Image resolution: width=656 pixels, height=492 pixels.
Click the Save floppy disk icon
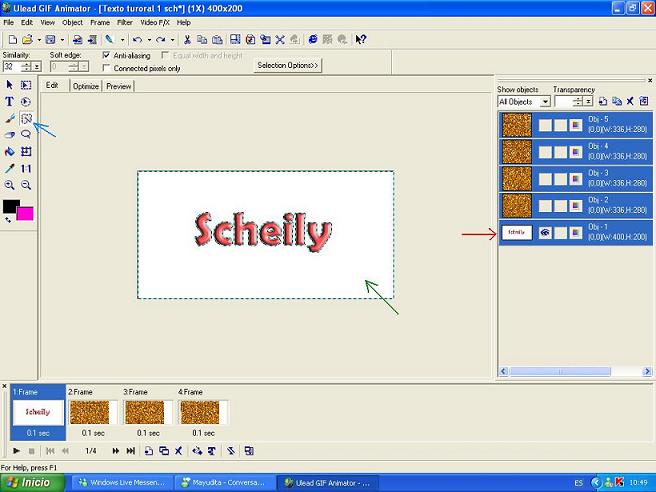[x=50, y=39]
